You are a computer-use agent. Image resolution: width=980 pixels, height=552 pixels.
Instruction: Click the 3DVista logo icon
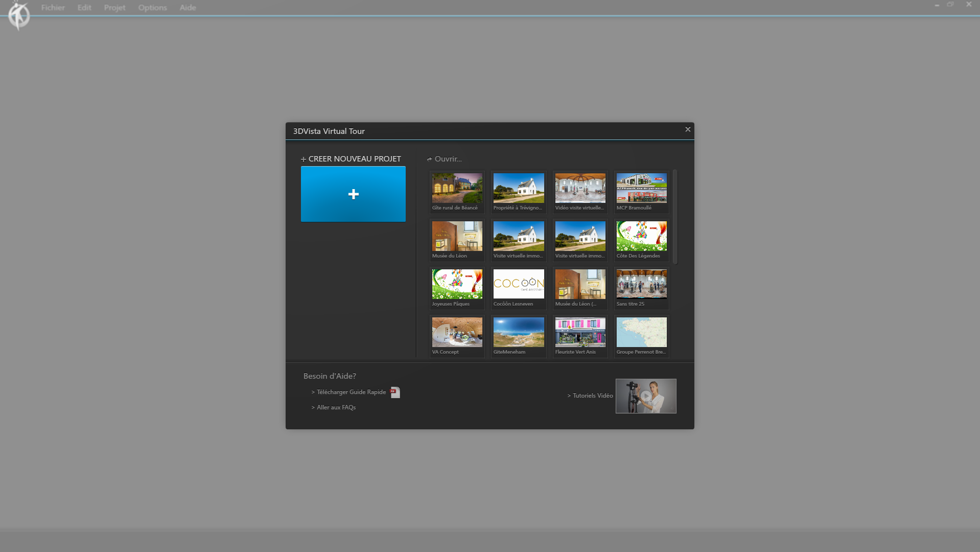point(19,15)
